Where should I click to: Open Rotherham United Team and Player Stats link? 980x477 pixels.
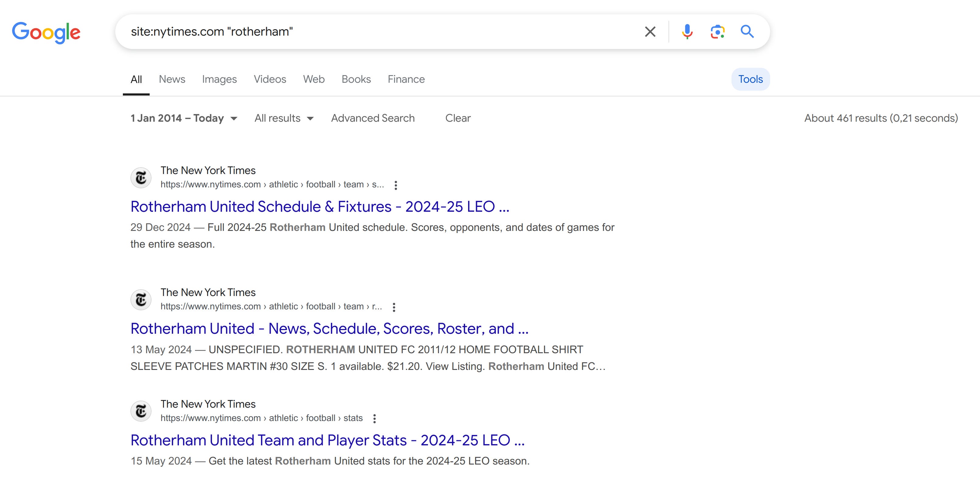pyautogui.click(x=328, y=440)
